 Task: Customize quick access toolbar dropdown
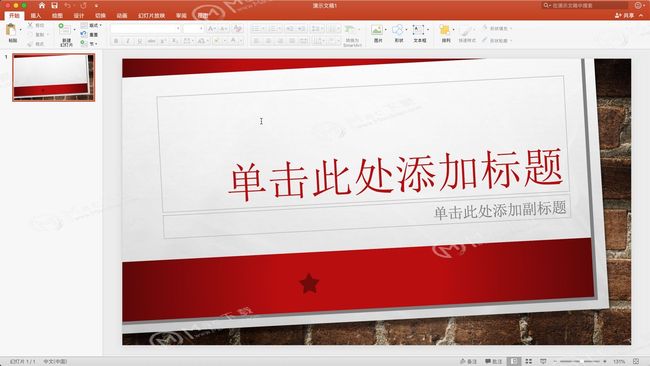tap(96, 6)
